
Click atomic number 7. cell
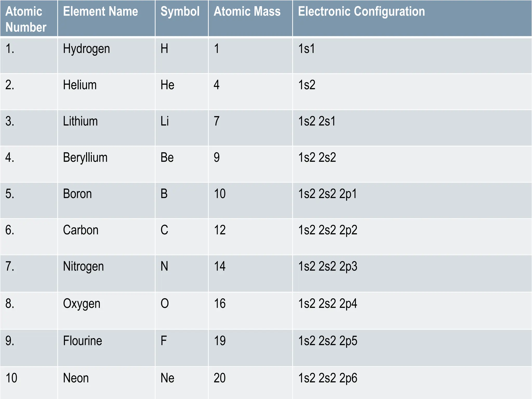(29, 273)
